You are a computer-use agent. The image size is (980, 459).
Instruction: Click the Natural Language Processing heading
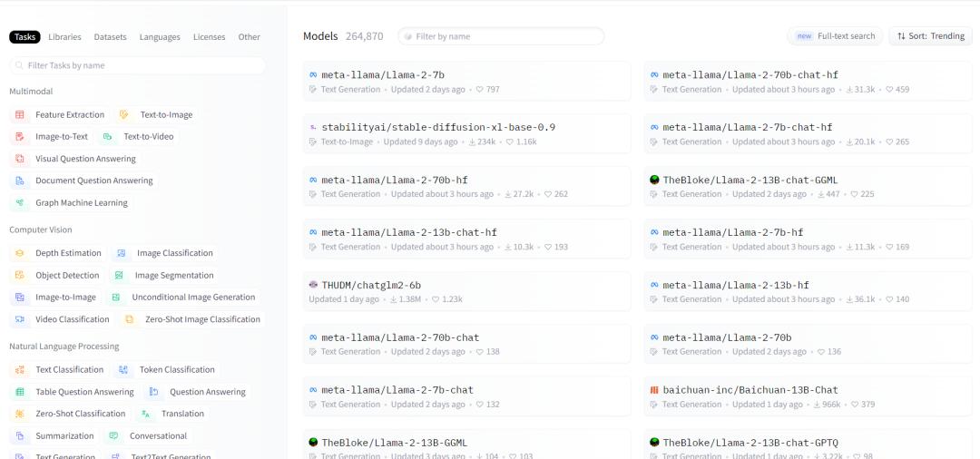[x=64, y=347]
